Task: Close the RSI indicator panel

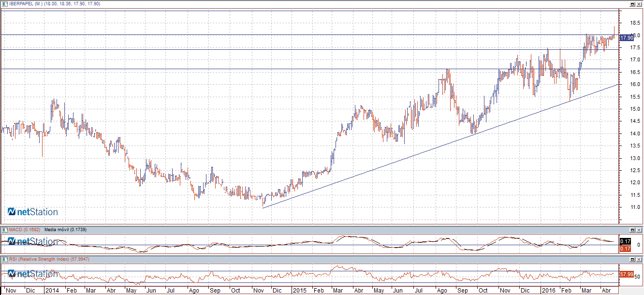Action: click(639, 260)
